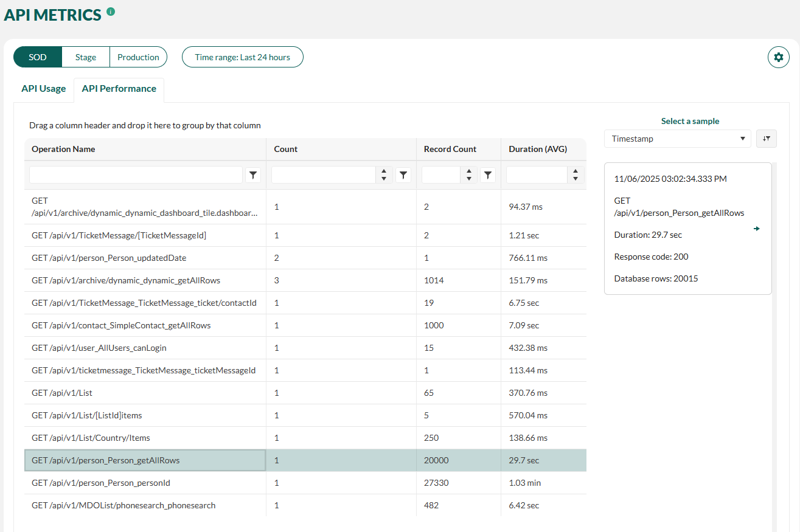Sort by the Record Count column header
The width and height of the screenshot is (800, 532).
[450, 149]
